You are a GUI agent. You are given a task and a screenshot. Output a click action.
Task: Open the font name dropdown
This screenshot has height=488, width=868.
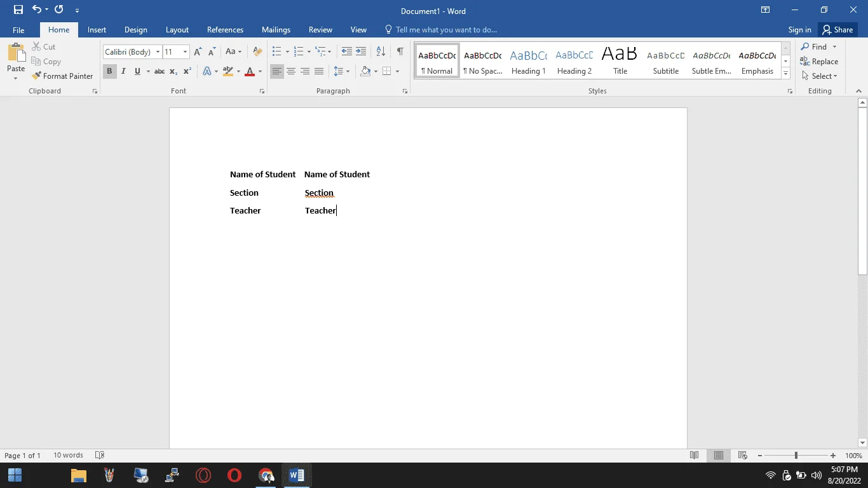(x=158, y=52)
